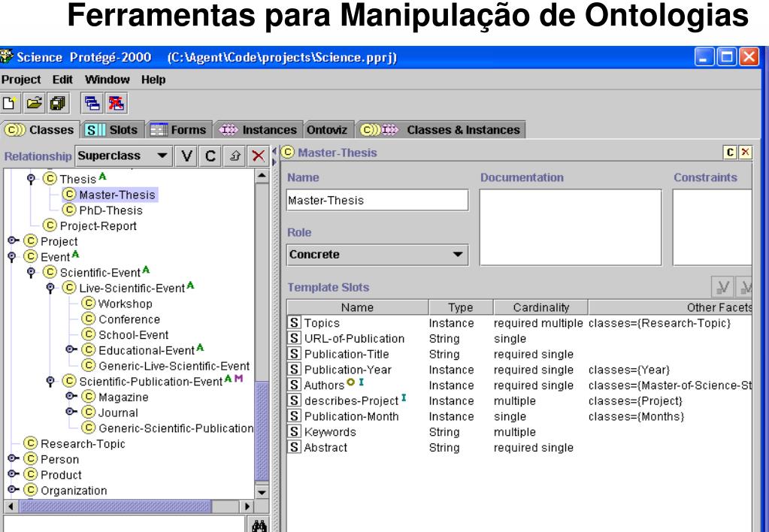Collapse the Thesis class node
The width and height of the screenshot is (769, 532).
click(31, 179)
